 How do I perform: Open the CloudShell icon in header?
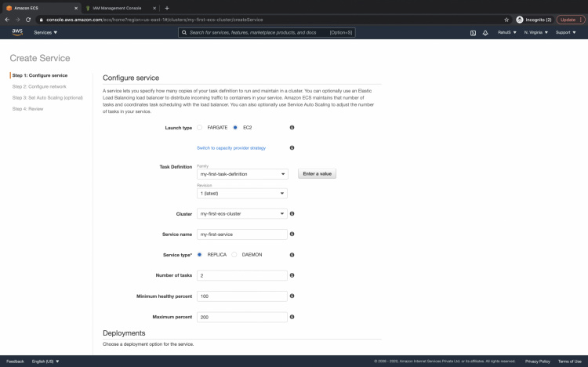(473, 33)
